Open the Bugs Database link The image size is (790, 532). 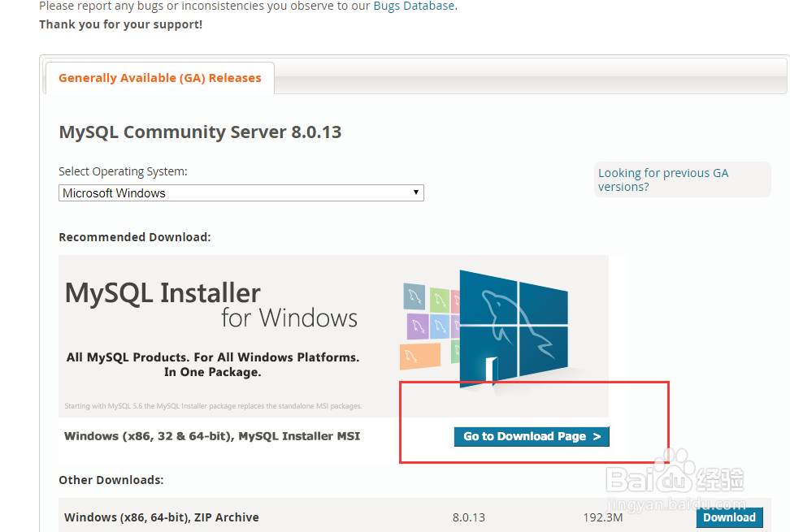[x=414, y=6]
